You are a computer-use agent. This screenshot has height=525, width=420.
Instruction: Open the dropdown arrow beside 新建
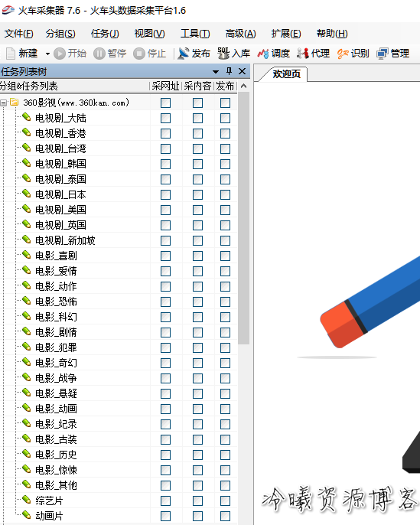tap(47, 54)
